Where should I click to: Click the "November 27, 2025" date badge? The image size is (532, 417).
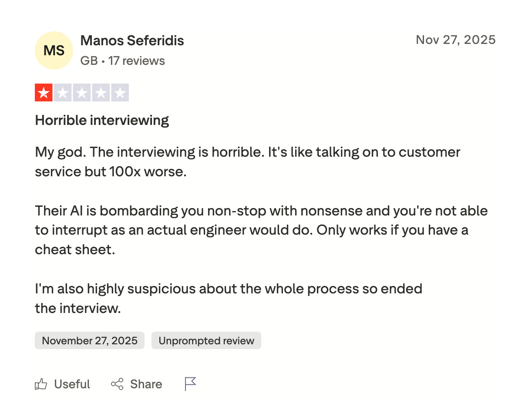coord(90,340)
